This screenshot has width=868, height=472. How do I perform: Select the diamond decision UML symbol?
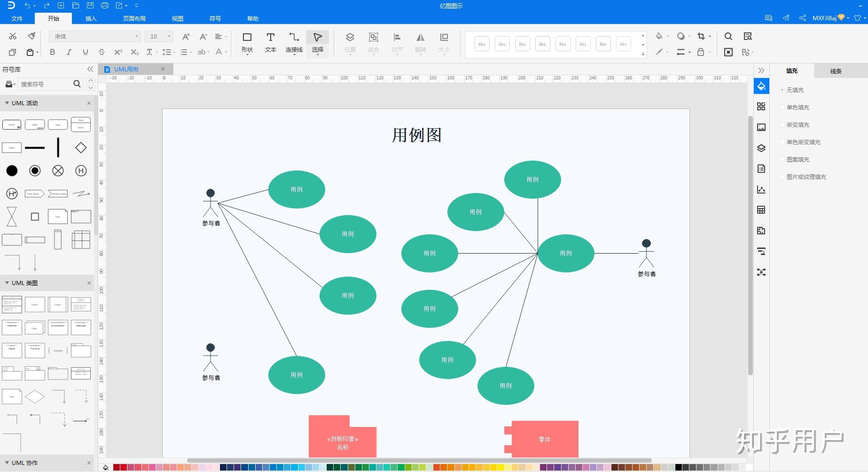point(81,147)
